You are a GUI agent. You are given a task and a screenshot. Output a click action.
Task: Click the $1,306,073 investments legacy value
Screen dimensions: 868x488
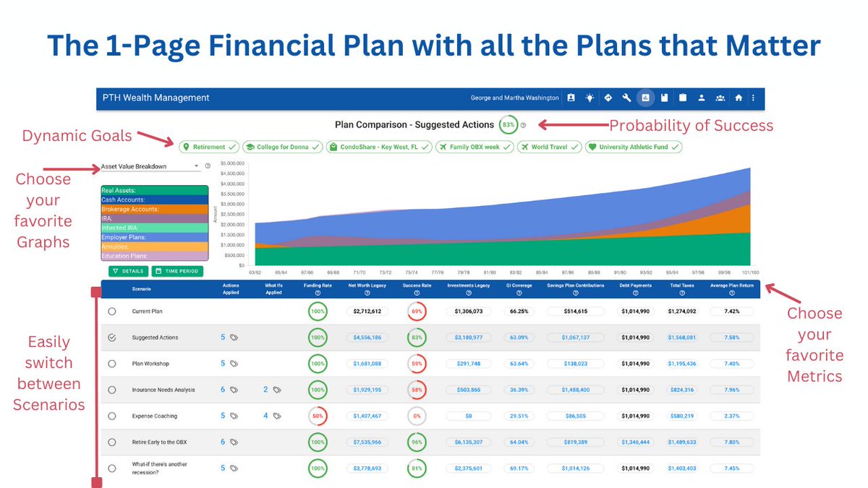pyautogui.click(x=469, y=312)
